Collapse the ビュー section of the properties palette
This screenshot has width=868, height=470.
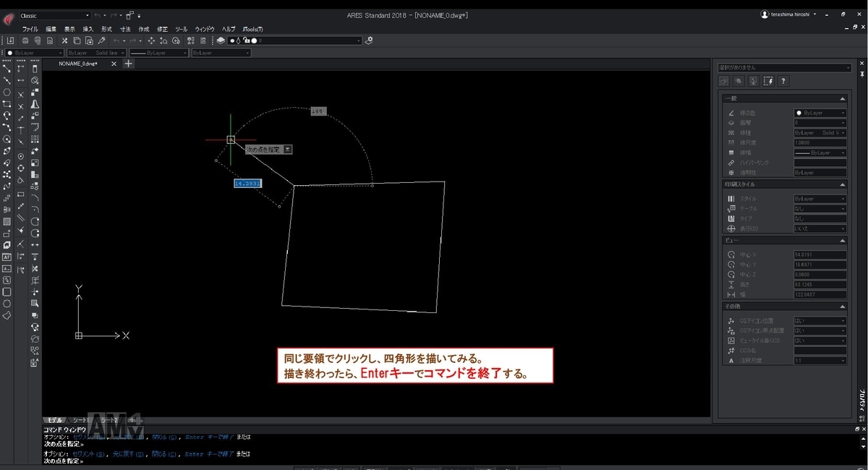point(842,240)
